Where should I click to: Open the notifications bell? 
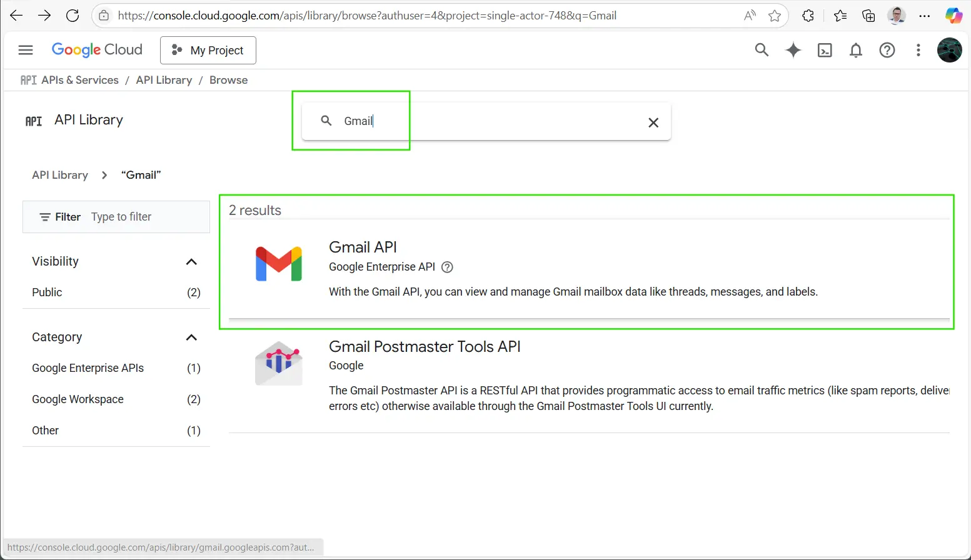[856, 50]
